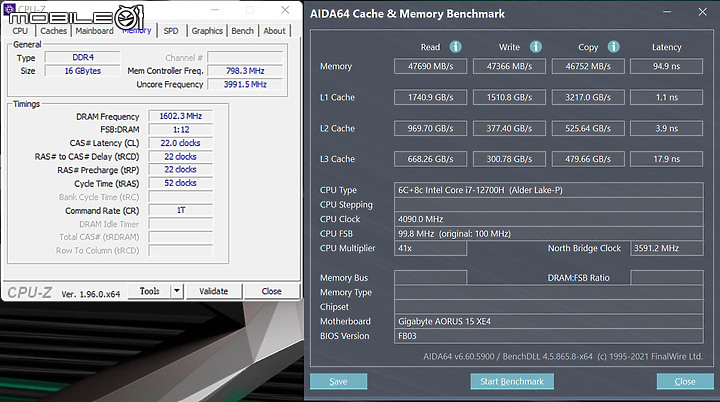This screenshot has height=402, width=720.
Task: Click the CPU Clock field 4090.0 MHz
Action: [549, 219]
